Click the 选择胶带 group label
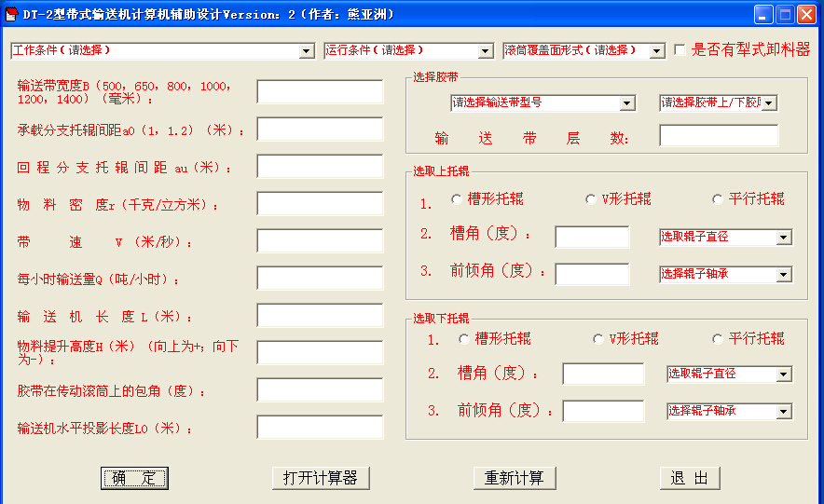Image resolution: width=824 pixels, height=504 pixels. [x=435, y=77]
